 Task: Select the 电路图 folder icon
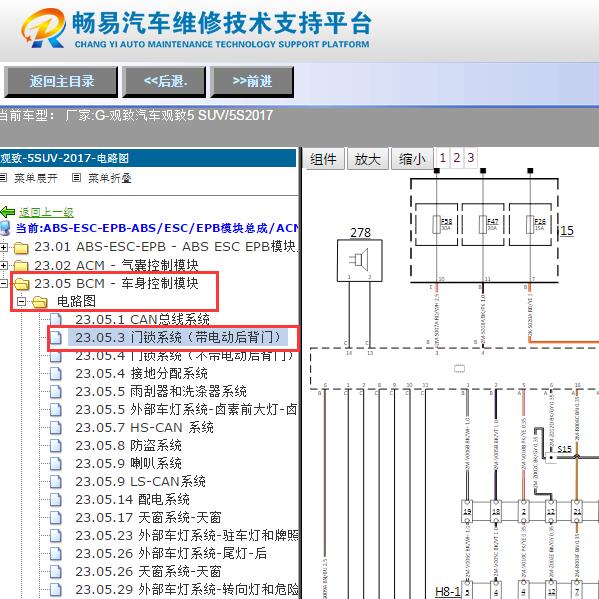click(40, 302)
